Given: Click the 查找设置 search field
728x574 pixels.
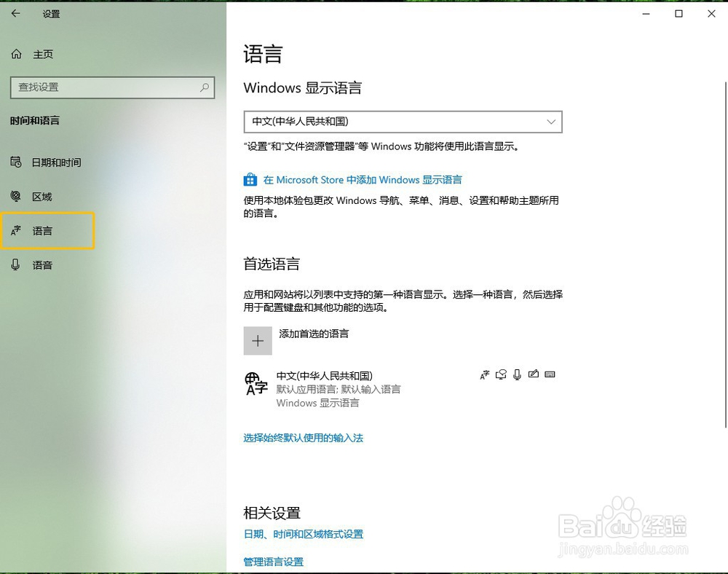Looking at the screenshot, I should [x=112, y=87].
